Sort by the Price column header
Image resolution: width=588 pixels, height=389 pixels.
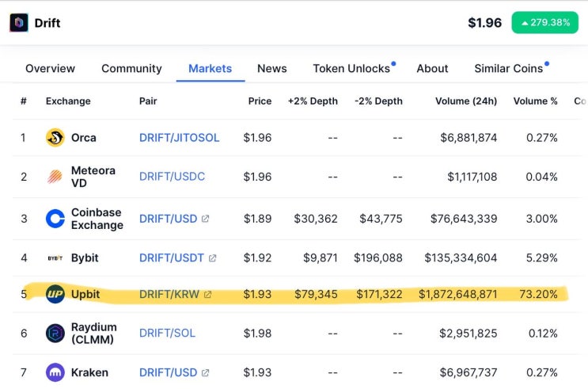tap(260, 101)
